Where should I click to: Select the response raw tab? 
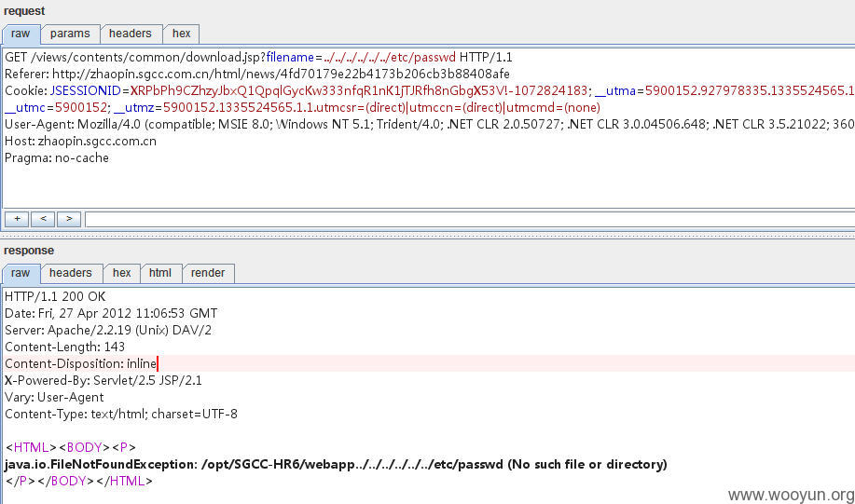[21, 273]
